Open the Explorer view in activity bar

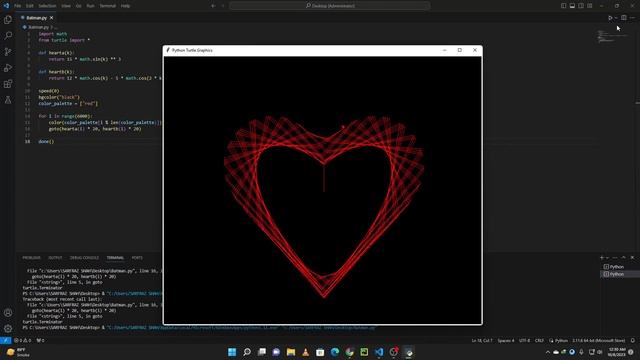coord(8,20)
